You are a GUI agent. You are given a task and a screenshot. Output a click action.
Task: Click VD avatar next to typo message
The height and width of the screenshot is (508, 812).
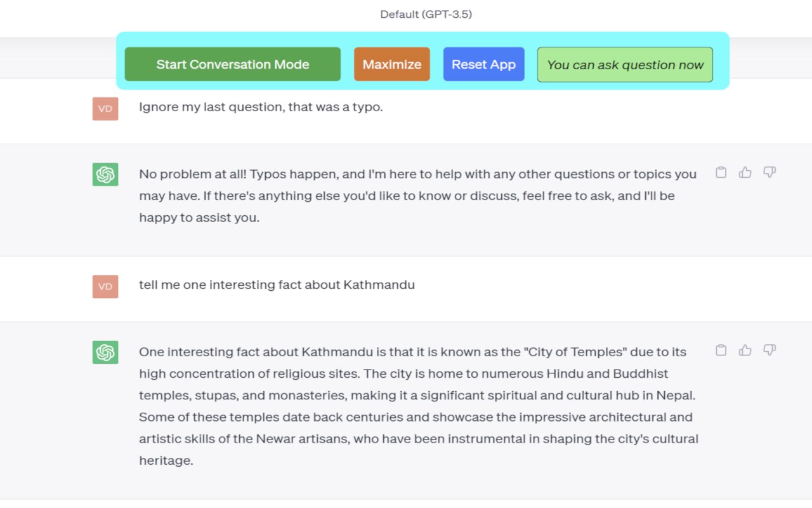click(105, 109)
